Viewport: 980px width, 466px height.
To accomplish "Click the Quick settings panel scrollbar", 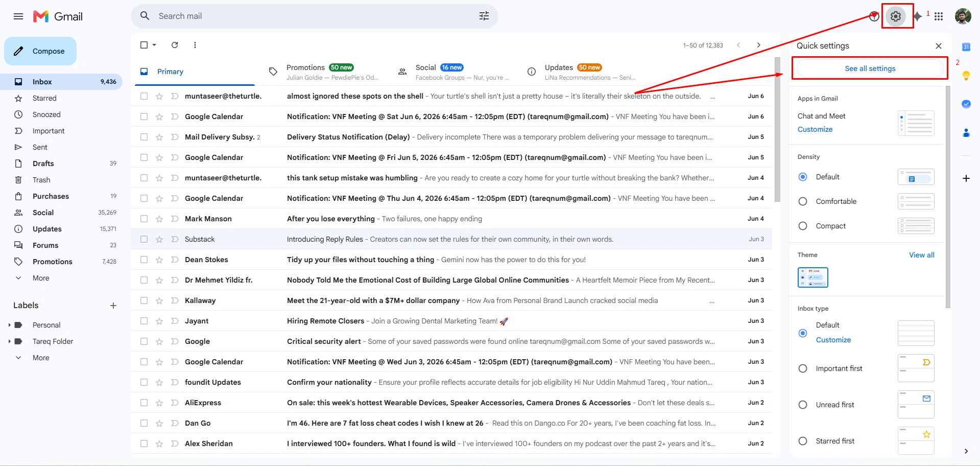I will click(x=948, y=197).
